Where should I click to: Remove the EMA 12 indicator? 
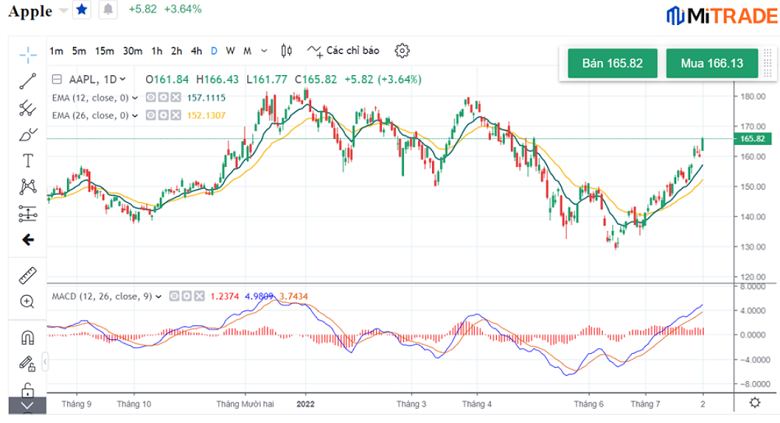point(176,98)
